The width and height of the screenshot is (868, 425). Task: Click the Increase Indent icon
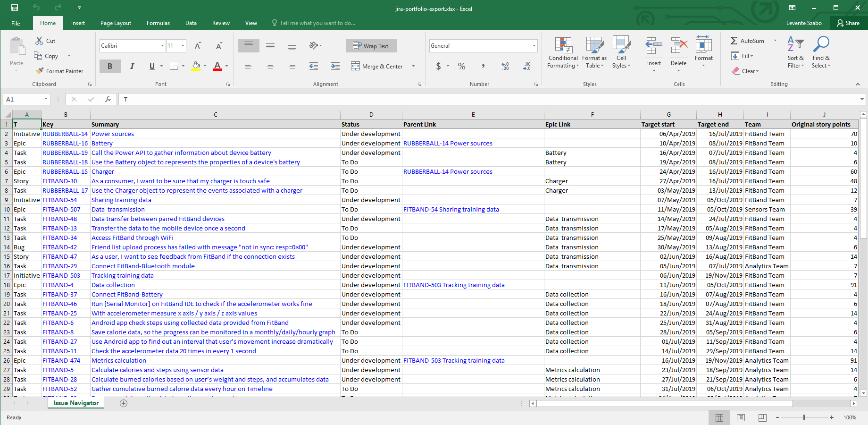coord(335,67)
